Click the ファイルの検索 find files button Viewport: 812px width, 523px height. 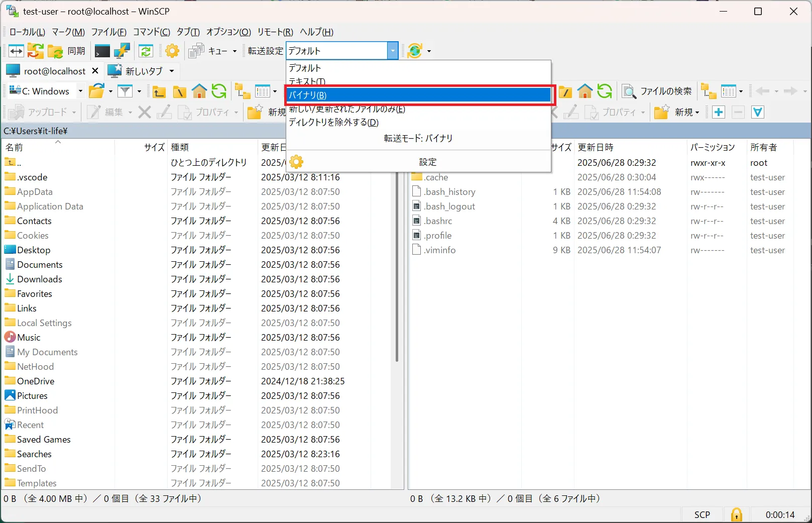(657, 91)
